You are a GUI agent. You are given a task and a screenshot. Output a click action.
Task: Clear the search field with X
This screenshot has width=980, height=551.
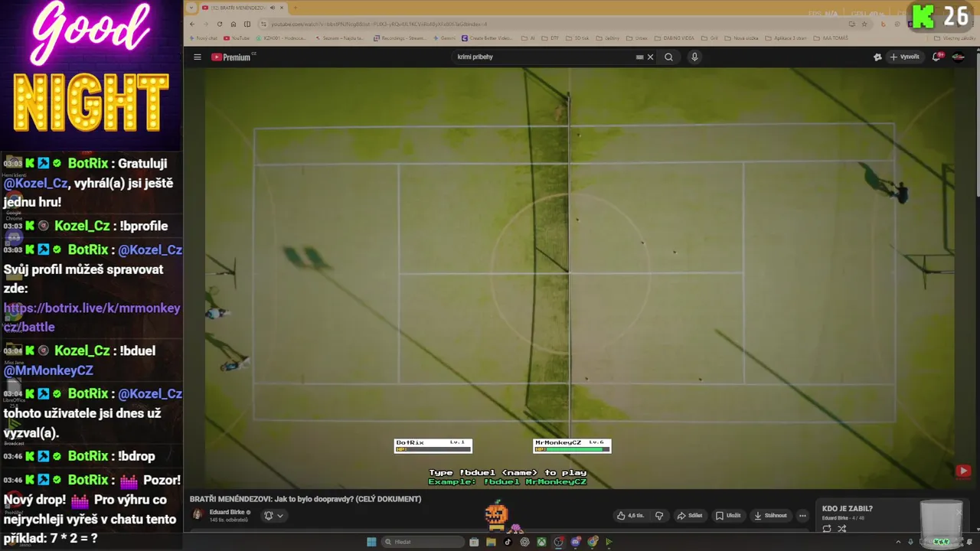[x=651, y=57]
